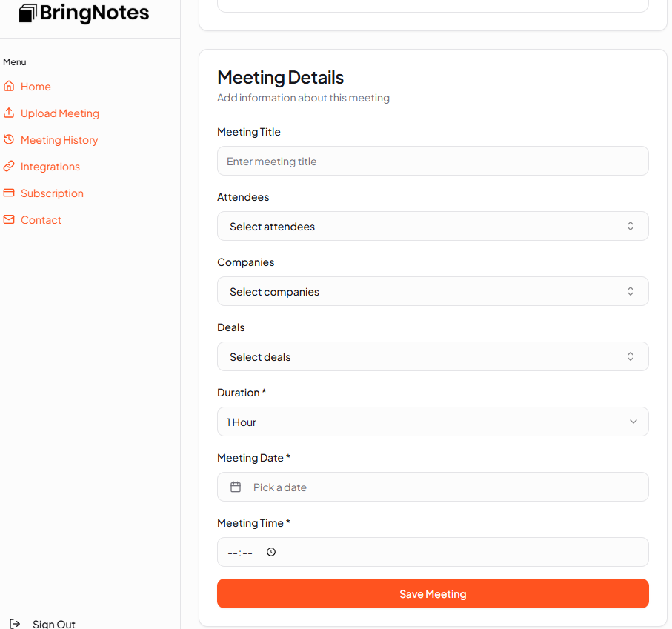Viewport: 672px width, 629px height.
Task: Click the Enter meeting title field
Action: click(433, 161)
